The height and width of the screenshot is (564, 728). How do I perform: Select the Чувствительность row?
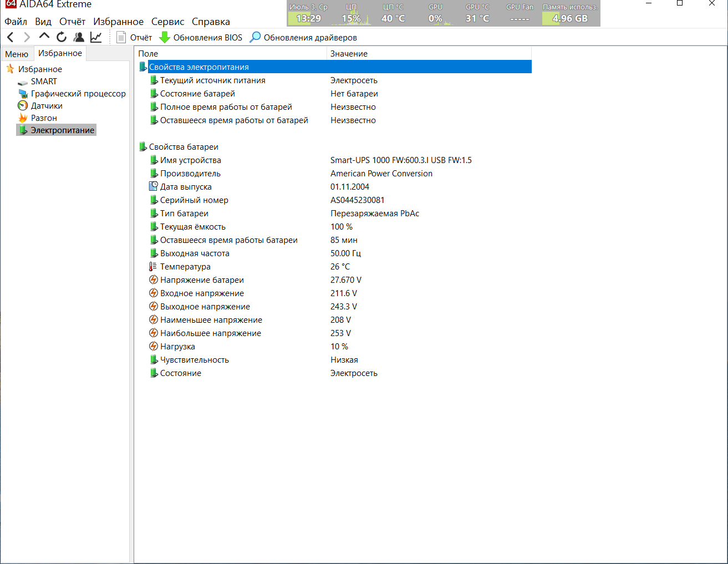[334, 360]
